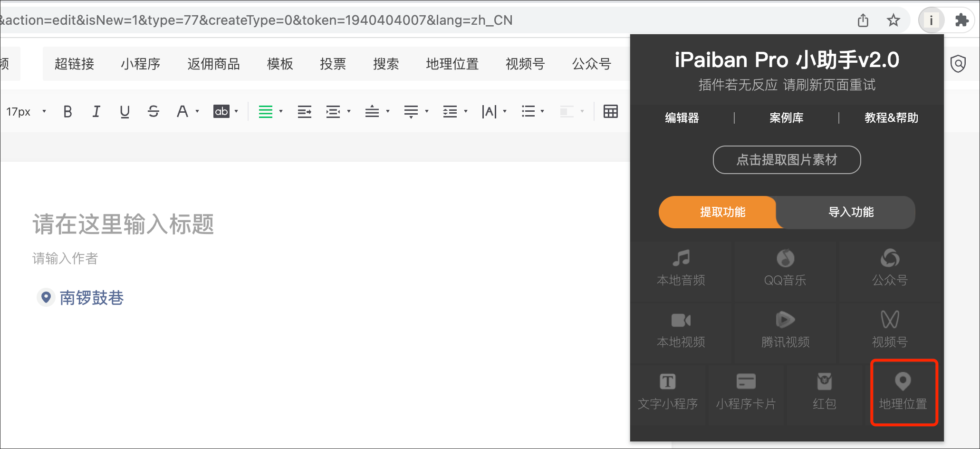Click the 视频号 extraction icon in panel
The image size is (980, 449).
890,320
